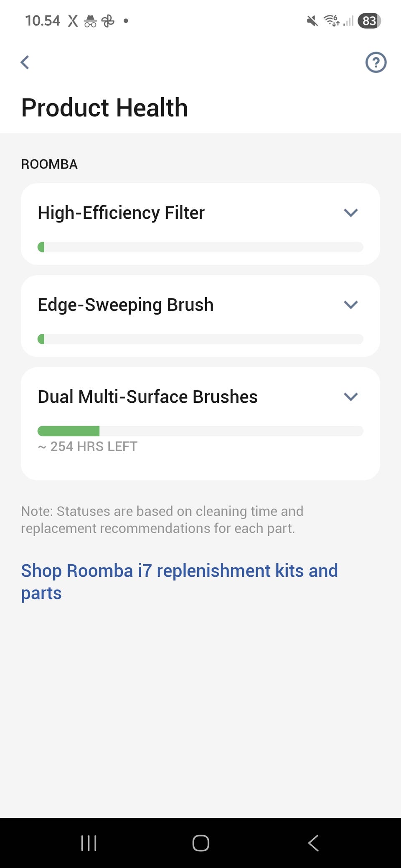
Task: Tap the X app notification icon
Action: [x=73, y=21]
